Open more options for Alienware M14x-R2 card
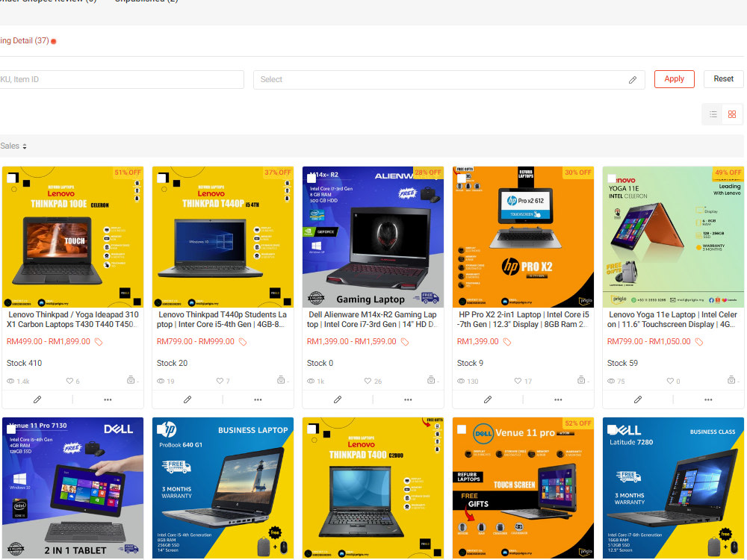The image size is (747, 560). pos(408,400)
